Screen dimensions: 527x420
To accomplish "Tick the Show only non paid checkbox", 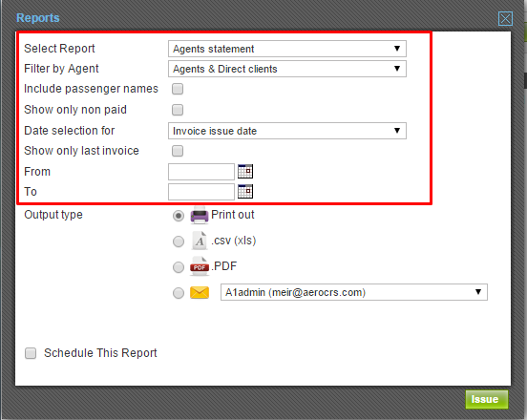I will coord(178,110).
